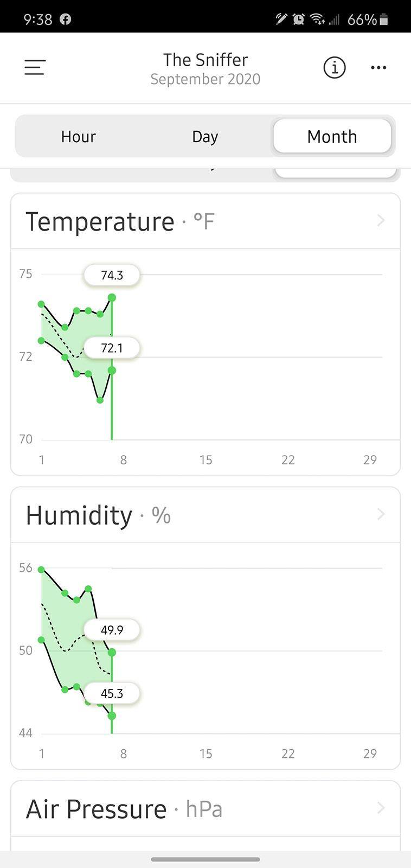Open the hamburger navigation menu
This screenshot has height=868, width=411.
point(35,67)
